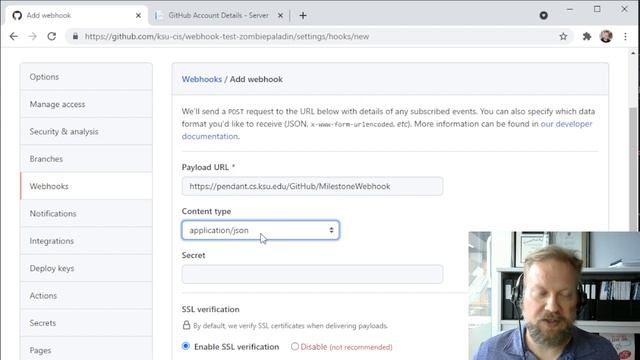This screenshot has height=360, width=640.
Task: Click into the Payload URL field
Action: 312,186
